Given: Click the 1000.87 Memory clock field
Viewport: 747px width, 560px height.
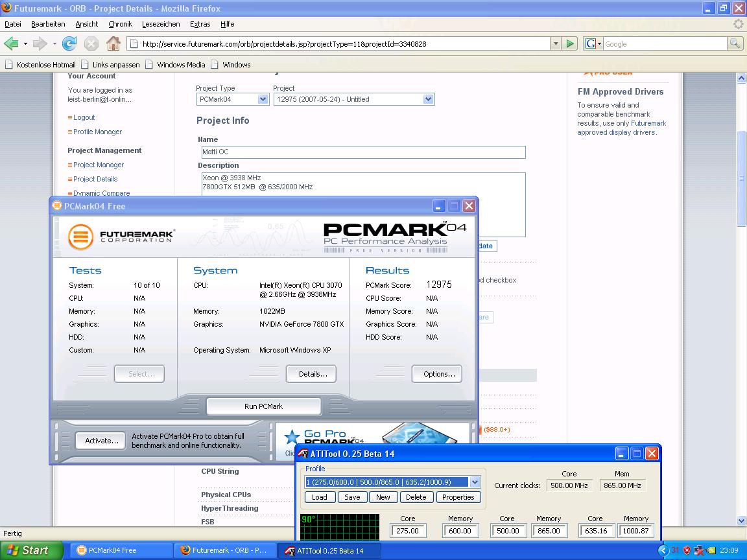Looking at the screenshot, I should 636,530.
